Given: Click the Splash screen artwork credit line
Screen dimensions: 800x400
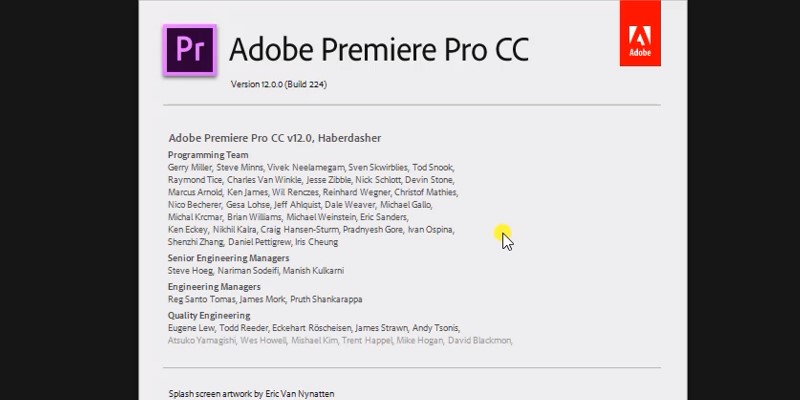Looking at the screenshot, I should click(x=251, y=394).
